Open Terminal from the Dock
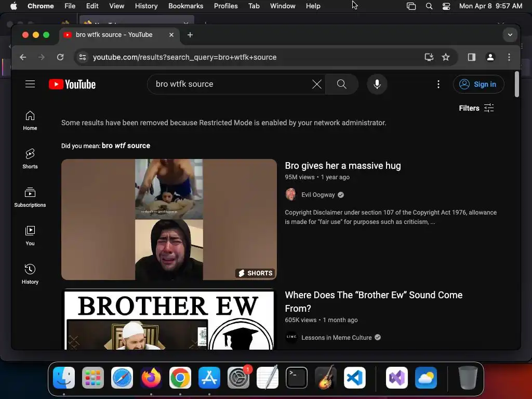Viewport: 532px width, 399px height. pos(297,378)
